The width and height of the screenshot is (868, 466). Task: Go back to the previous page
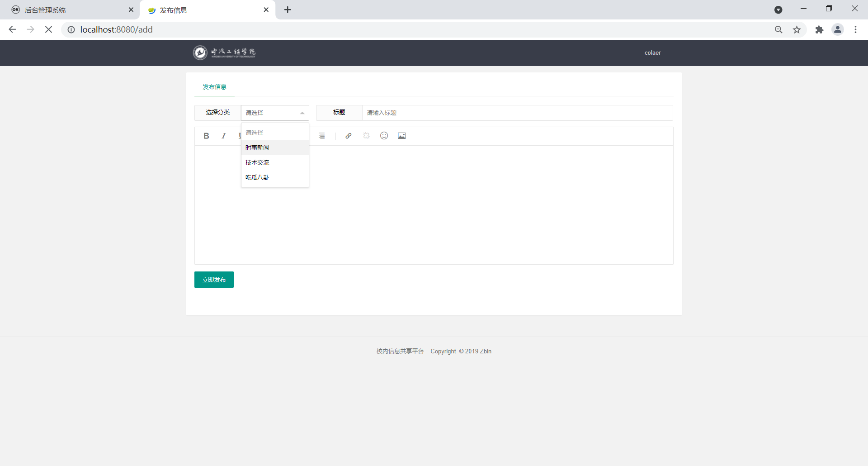click(x=13, y=29)
